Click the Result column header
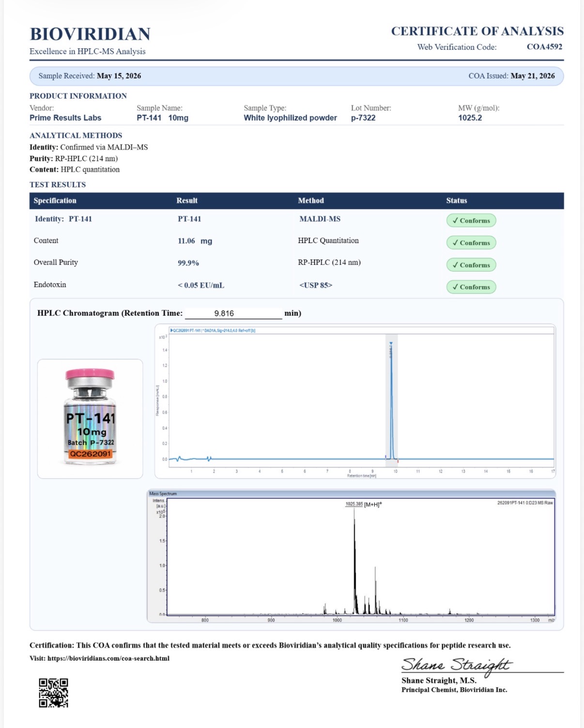Viewport: 584px width, 728px height. [x=187, y=201]
